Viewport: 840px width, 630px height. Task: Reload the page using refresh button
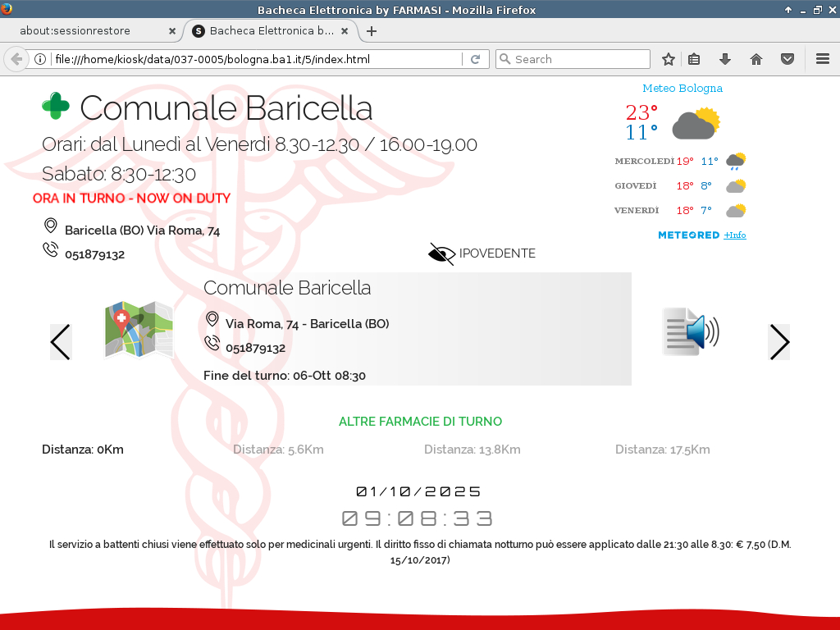pyautogui.click(x=475, y=59)
